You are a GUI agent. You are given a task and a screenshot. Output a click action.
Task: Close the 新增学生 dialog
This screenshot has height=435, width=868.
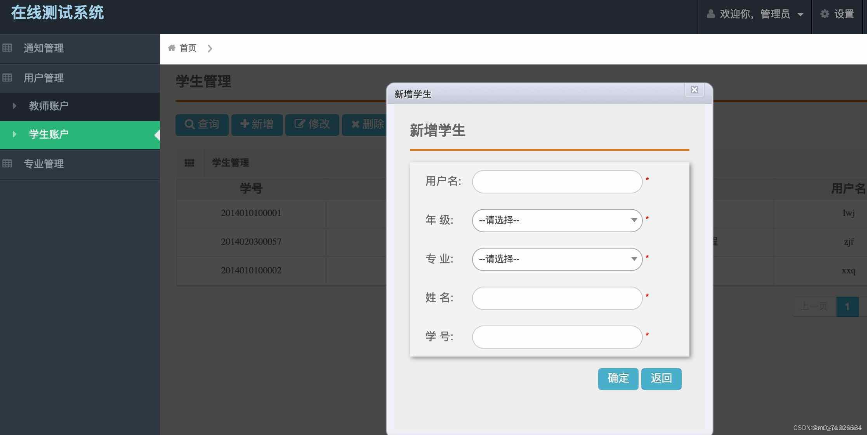(x=694, y=90)
